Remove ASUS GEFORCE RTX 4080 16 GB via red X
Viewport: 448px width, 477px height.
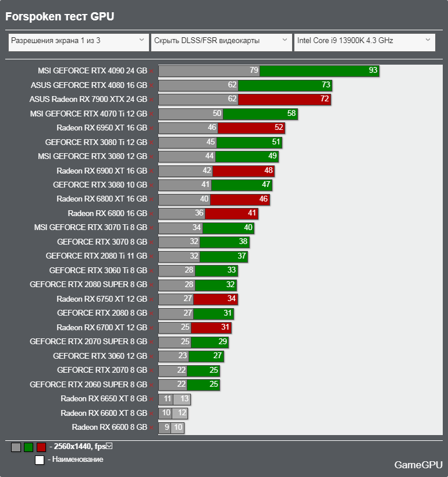151,86
